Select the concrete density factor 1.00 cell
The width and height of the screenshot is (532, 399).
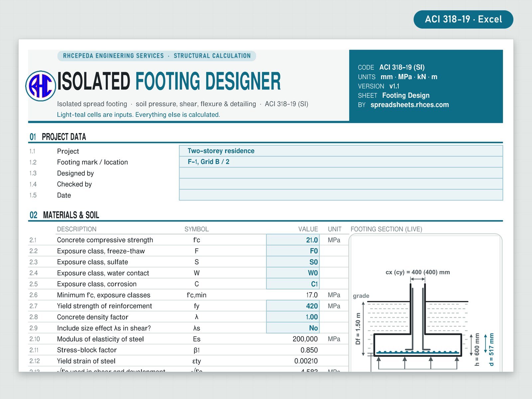pyautogui.click(x=293, y=317)
